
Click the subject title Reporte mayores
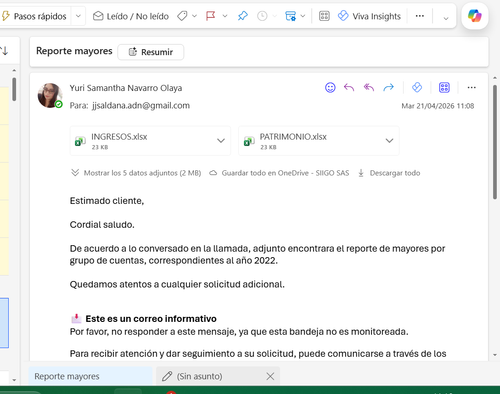click(74, 51)
